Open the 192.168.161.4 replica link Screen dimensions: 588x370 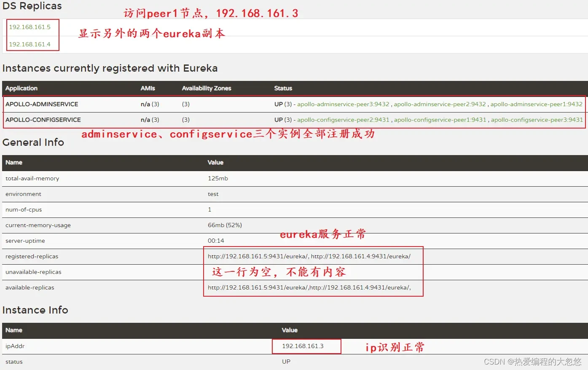click(30, 44)
